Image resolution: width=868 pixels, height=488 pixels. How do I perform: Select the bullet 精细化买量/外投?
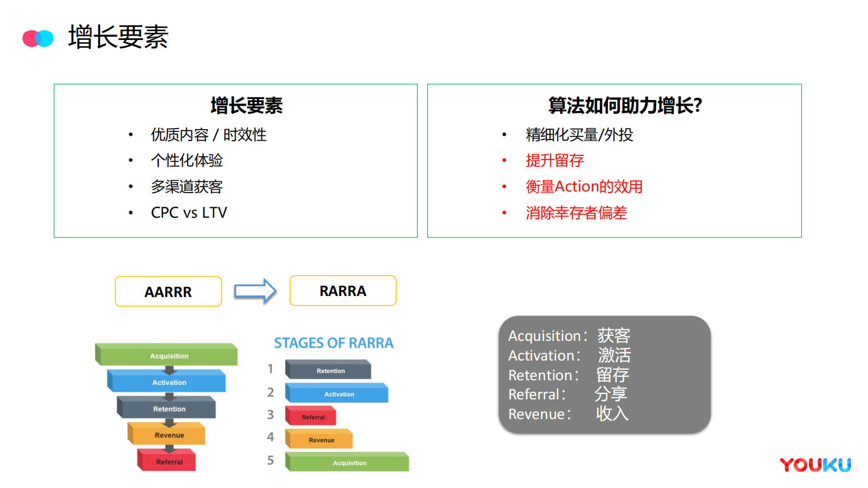(579, 135)
